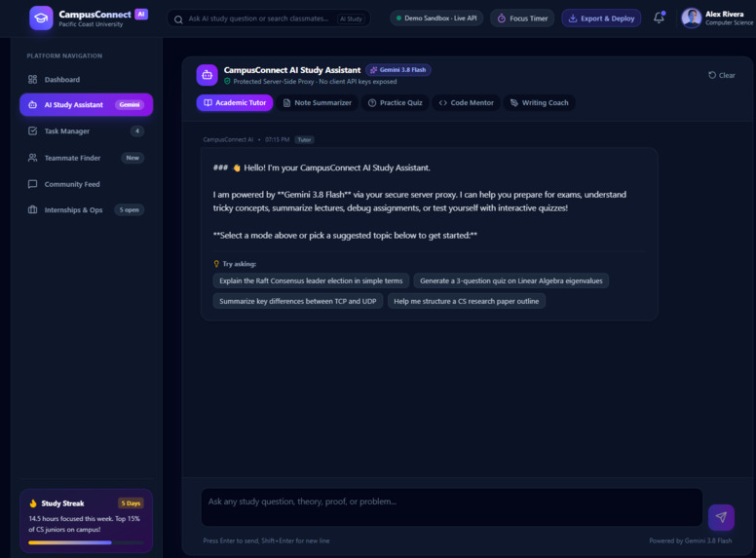Image resolution: width=756 pixels, height=558 pixels.
Task: Switch to Practice Quiz mode
Action: click(x=396, y=102)
